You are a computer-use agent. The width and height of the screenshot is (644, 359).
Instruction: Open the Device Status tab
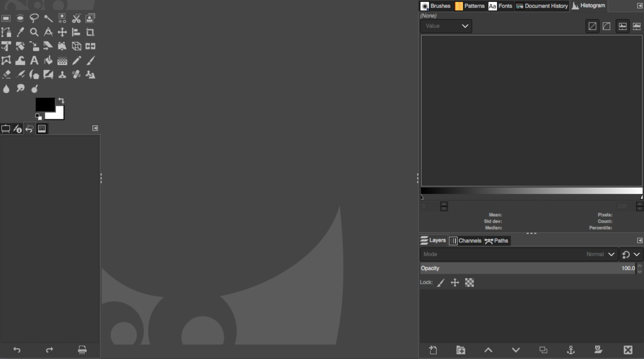click(x=18, y=129)
